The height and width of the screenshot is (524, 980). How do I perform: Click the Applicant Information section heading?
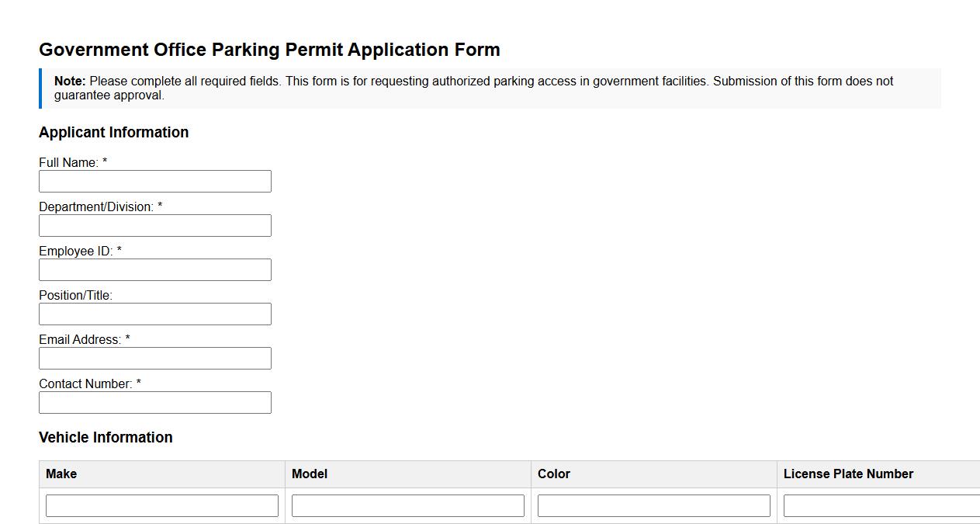114,132
